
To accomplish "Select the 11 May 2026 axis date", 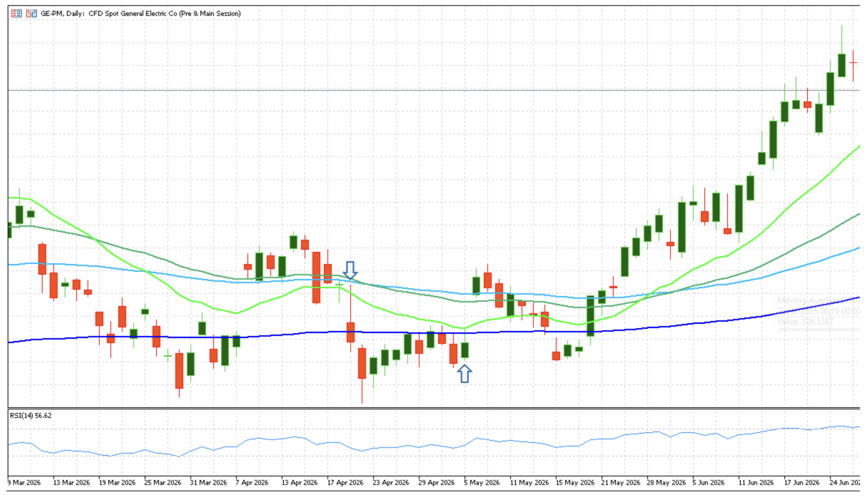I will [530, 483].
